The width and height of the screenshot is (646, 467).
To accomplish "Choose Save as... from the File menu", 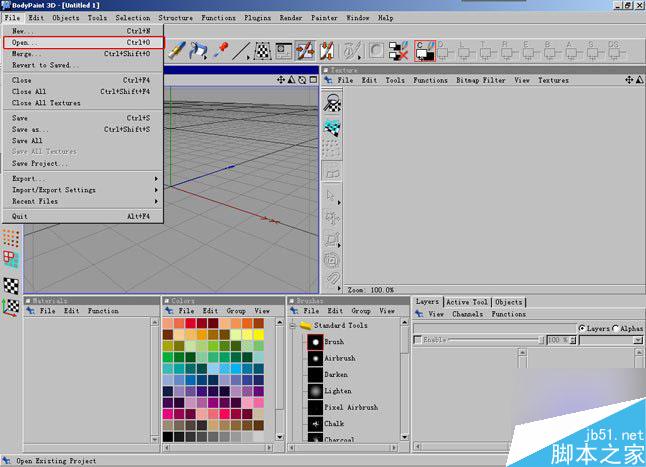I will pos(83,130).
